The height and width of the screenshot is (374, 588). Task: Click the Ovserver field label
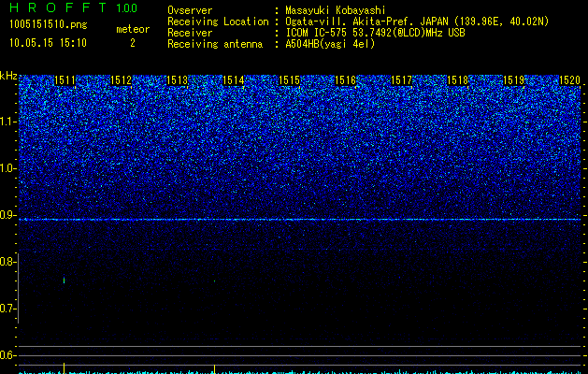(x=190, y=10)
